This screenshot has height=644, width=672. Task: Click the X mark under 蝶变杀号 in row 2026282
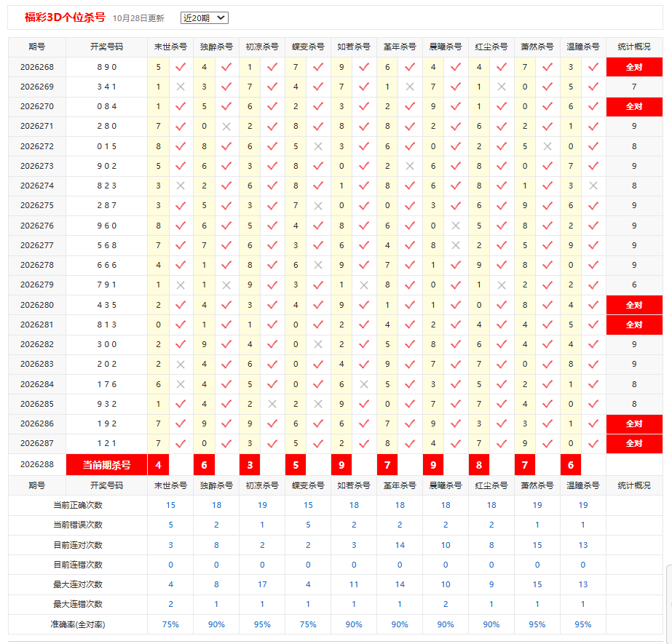click(318, 344)
